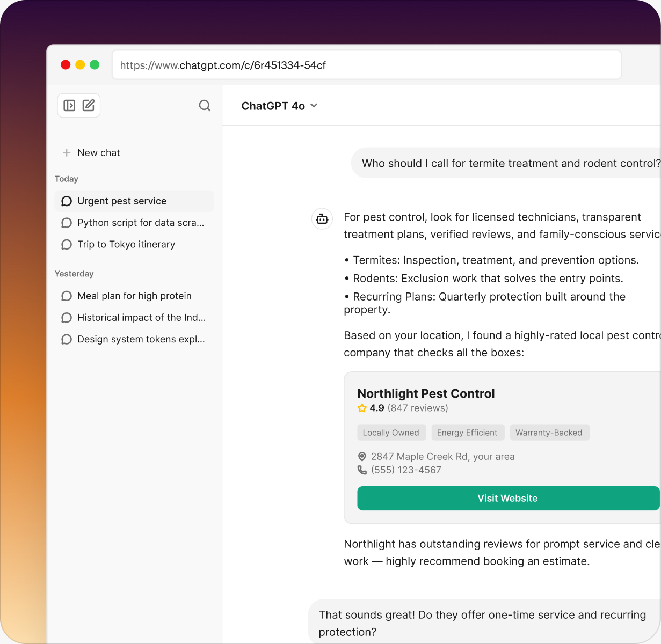Click chat bubble icon for Trip to Tokyo

[x=67, y=245]
